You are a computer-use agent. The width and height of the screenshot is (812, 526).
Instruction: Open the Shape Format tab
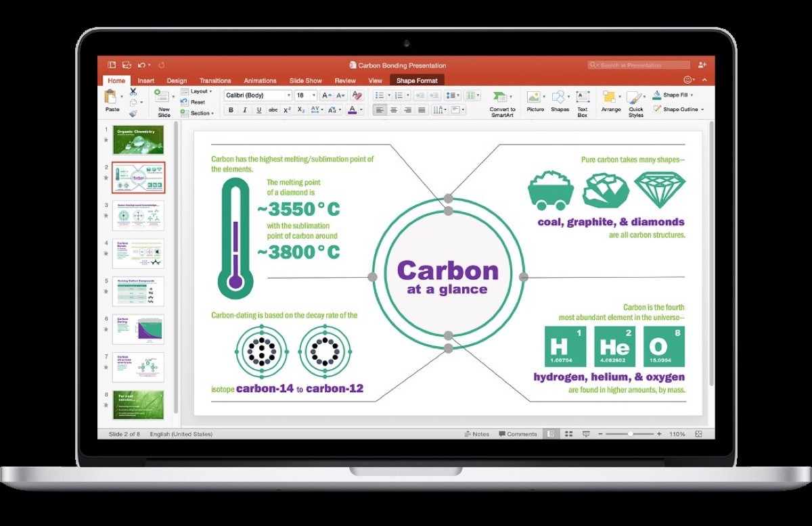tap(417, 80)
